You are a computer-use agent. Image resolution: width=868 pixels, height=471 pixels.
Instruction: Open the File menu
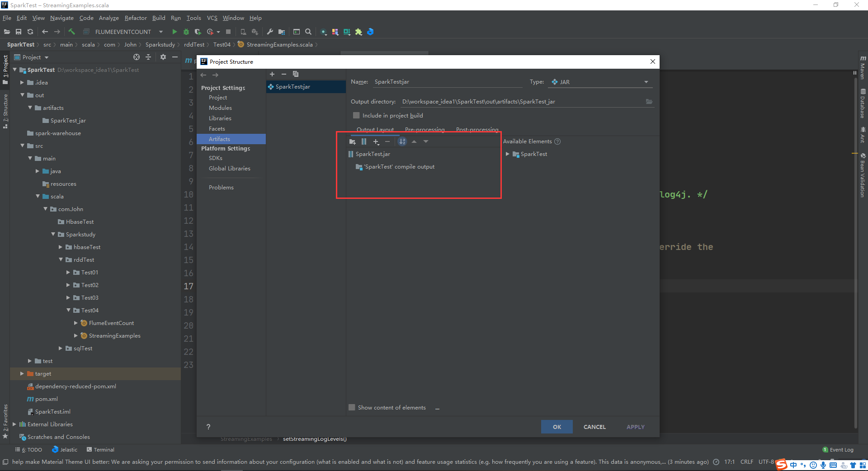click(7, 18)
